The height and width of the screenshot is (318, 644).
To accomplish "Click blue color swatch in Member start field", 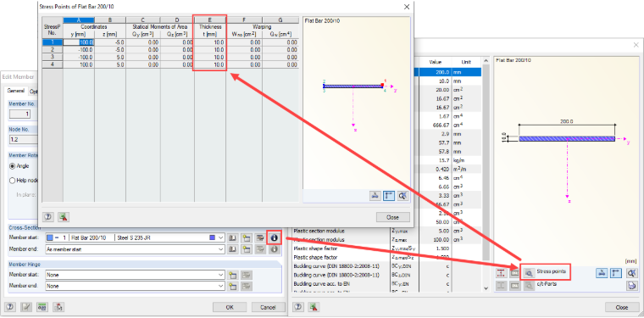I will [50, 237].
